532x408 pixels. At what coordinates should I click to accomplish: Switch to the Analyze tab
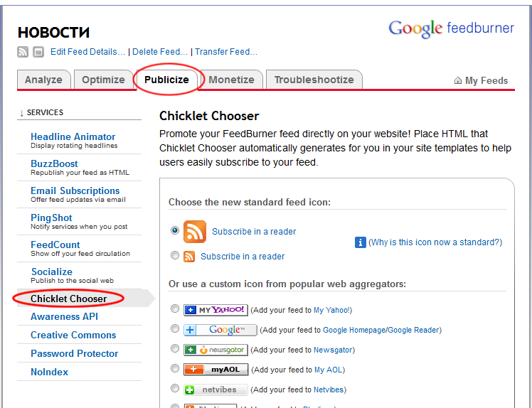43,80
